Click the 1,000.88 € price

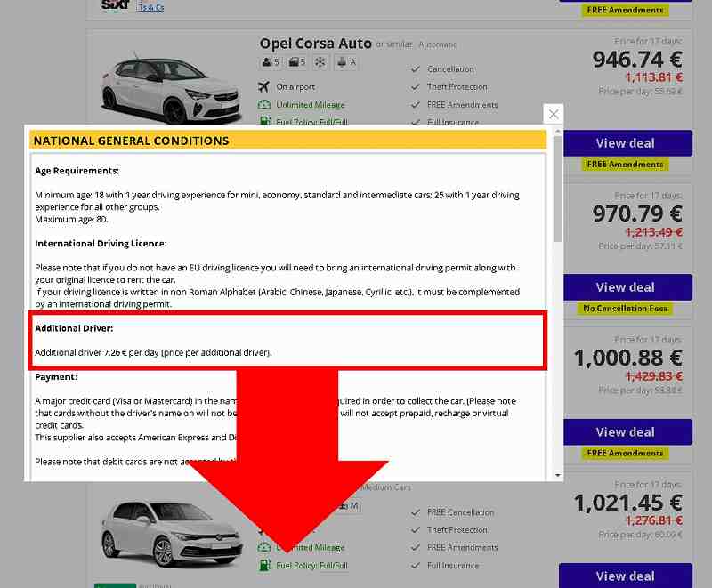[x=628, y=358]
